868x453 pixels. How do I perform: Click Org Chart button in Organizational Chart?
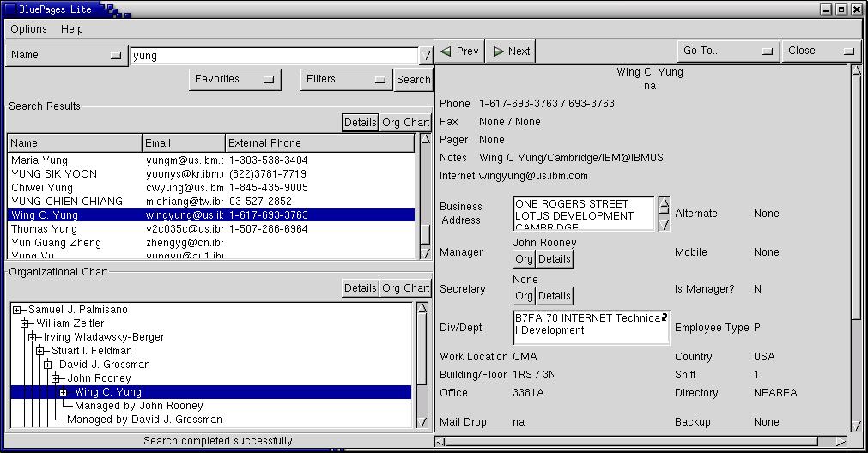point(406,288)
